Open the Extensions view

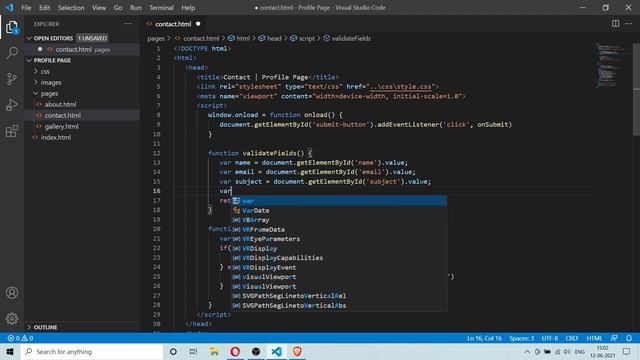pos(12,131)
